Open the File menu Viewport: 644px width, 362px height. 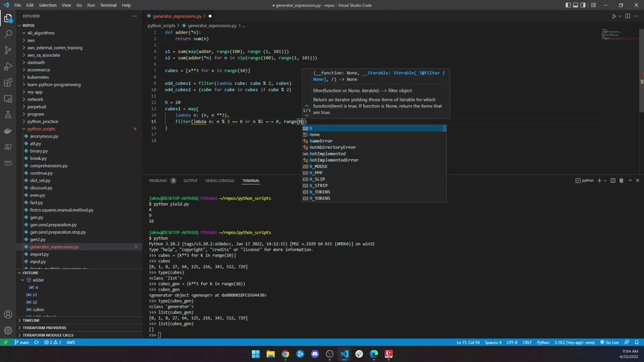click(18, 5)
